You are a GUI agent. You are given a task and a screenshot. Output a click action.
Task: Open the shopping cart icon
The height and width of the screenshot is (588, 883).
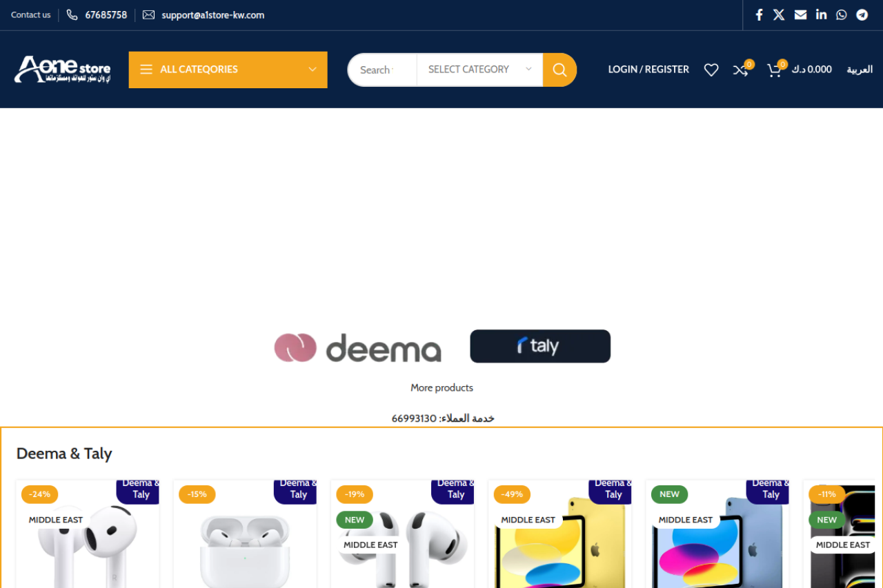click(775, 70)
